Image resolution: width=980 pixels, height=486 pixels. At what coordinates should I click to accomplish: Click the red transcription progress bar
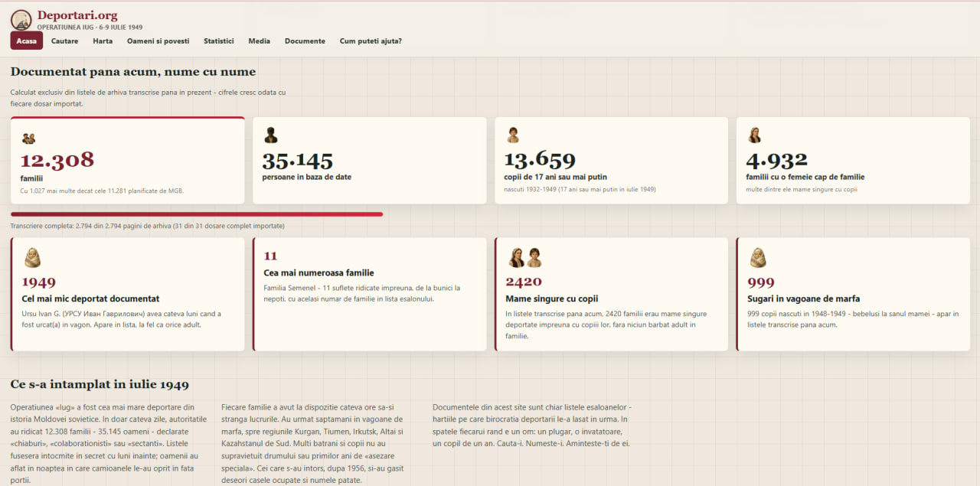[197, 214]
